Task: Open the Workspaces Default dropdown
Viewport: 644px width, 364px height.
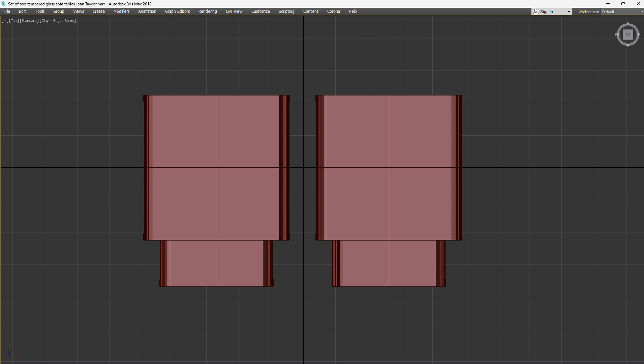Action: 622,12
